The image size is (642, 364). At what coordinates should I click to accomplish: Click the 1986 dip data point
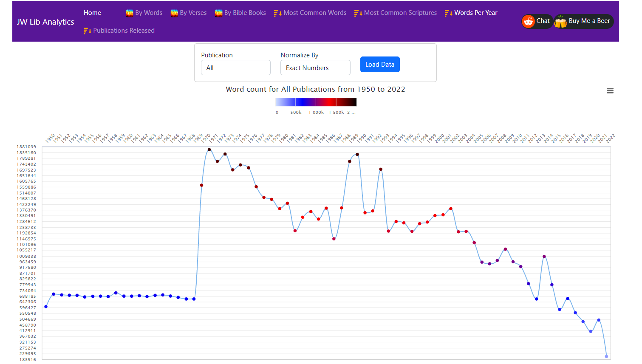(x=334, y=239)
